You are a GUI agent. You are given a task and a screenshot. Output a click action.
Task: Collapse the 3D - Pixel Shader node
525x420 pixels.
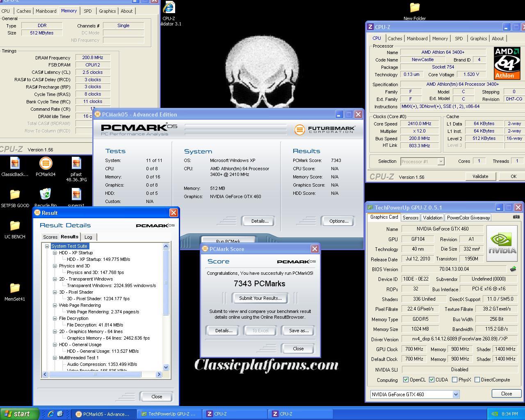click(x=55, y=292)
